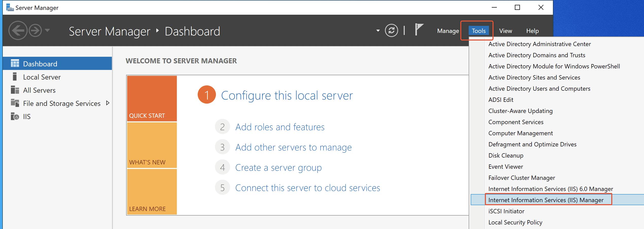Choose Defragment and Optimize Drives
644x229 pixels.
532,144
